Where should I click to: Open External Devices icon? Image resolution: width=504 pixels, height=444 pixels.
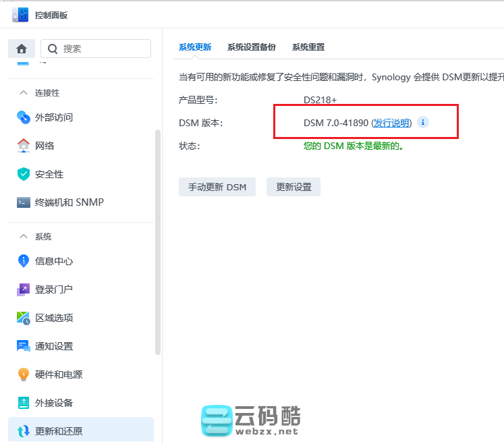pos(24,403)
